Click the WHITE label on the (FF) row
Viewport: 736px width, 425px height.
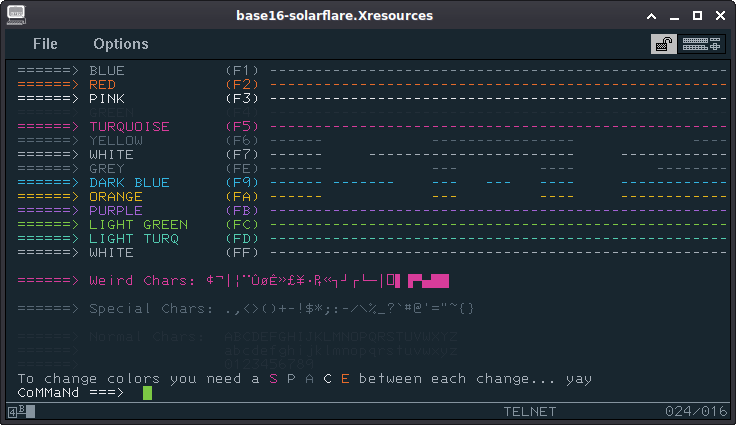click(x=111, y=253)
